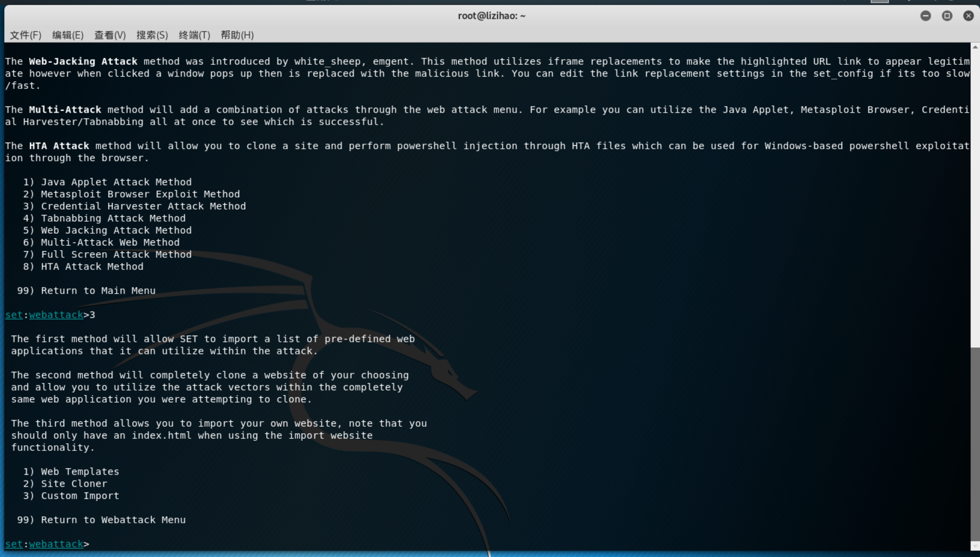Click bold 'Web-Jacking Attack' text
Screen dimensions: 980x557
point(83,61)
